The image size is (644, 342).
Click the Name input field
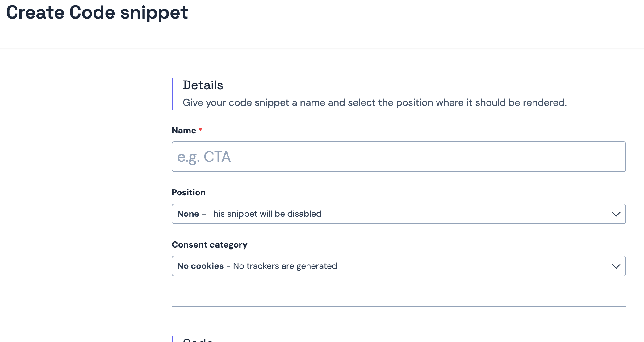(x=398, y=157)
